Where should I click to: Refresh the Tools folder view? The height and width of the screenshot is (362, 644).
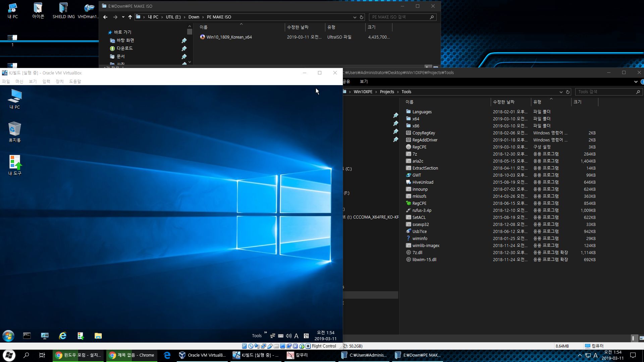(568, 92)
